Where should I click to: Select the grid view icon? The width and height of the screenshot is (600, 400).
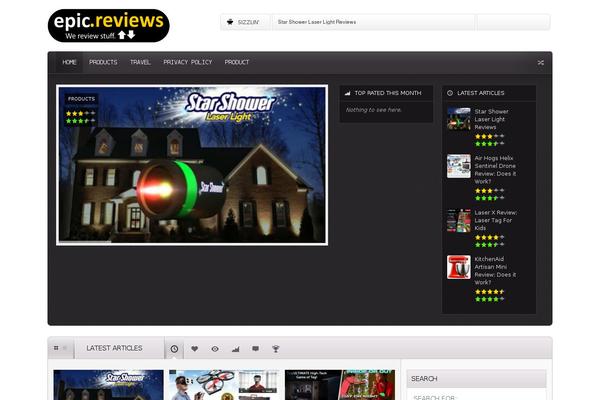coord(56,348)
